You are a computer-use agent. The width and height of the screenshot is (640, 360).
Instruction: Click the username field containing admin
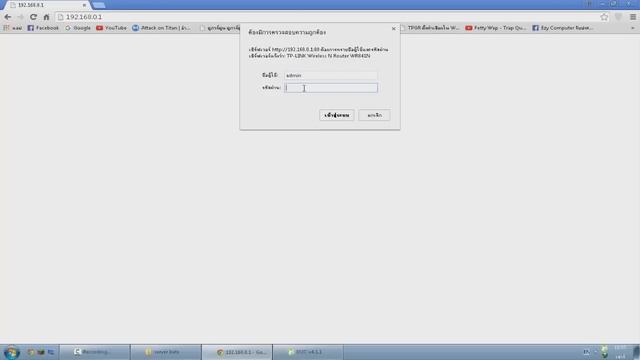coord(331,76)
